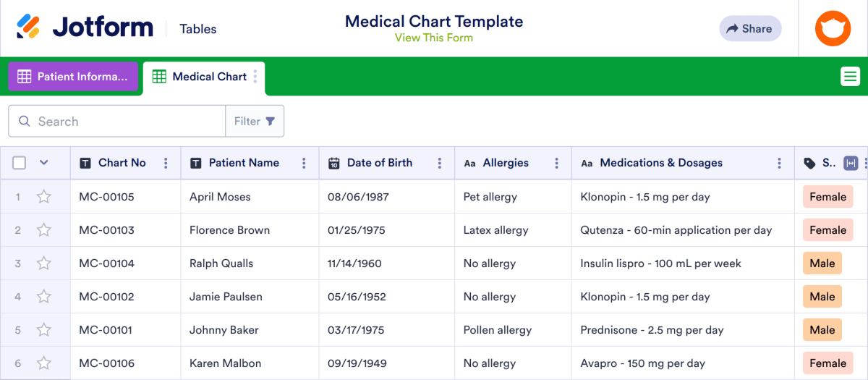Switch to the Patient Information tab
868x380 pixels.
(73, 77)
